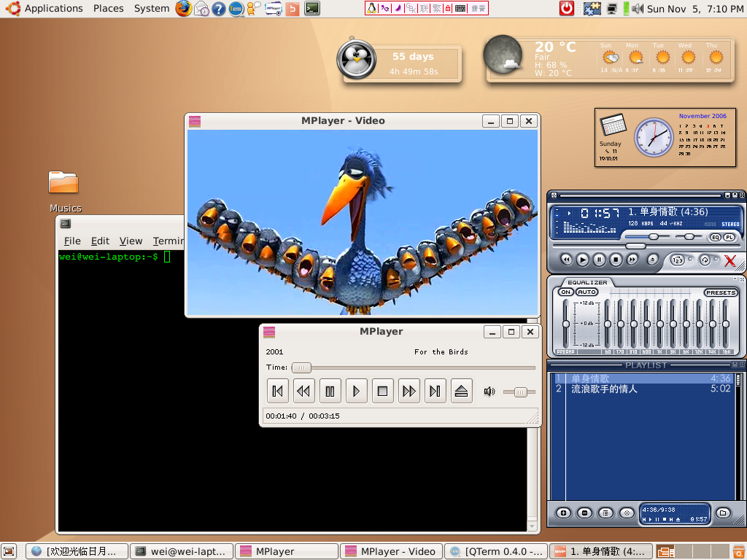Image resolution: width=747 pixels, height=560 pixels.
Task: Mute audio using MPlayer speaker icon
Action: 489,392
